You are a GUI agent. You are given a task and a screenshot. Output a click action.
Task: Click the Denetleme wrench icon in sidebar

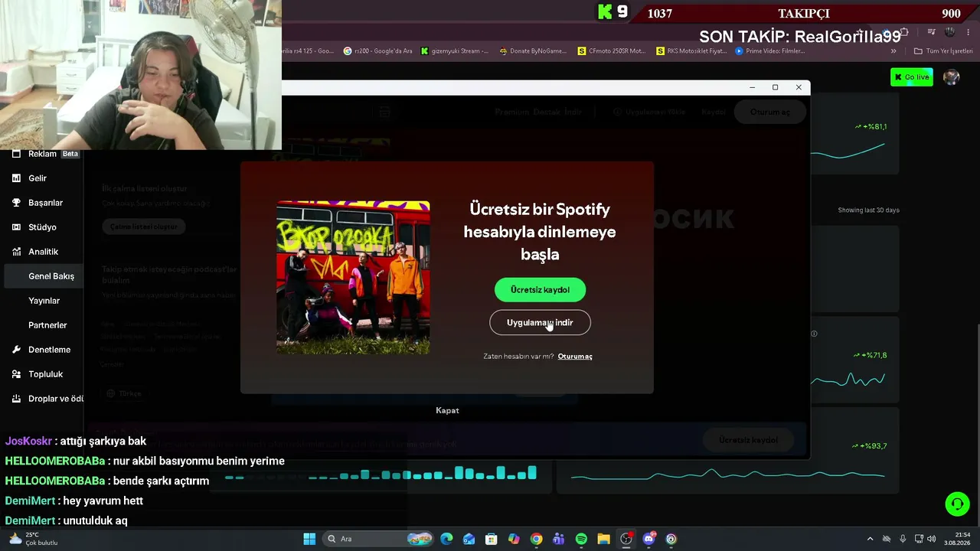tap(16, 350)
